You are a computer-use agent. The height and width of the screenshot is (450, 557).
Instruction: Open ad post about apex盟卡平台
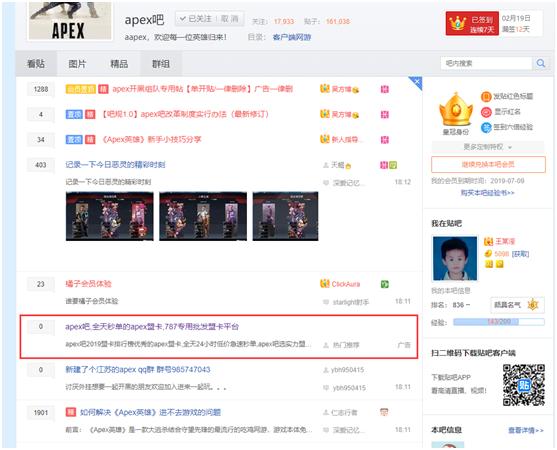click(152, 326)
